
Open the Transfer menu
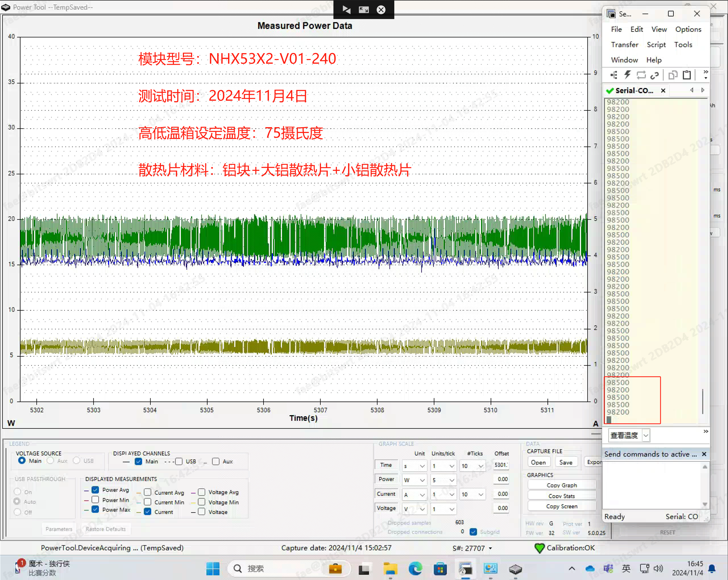point(624,44)
